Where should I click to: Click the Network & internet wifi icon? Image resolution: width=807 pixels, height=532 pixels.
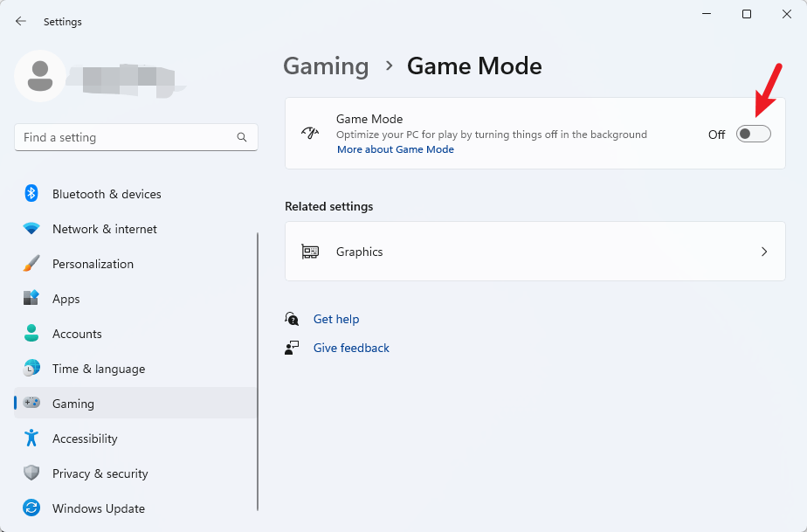click(31, 229)
